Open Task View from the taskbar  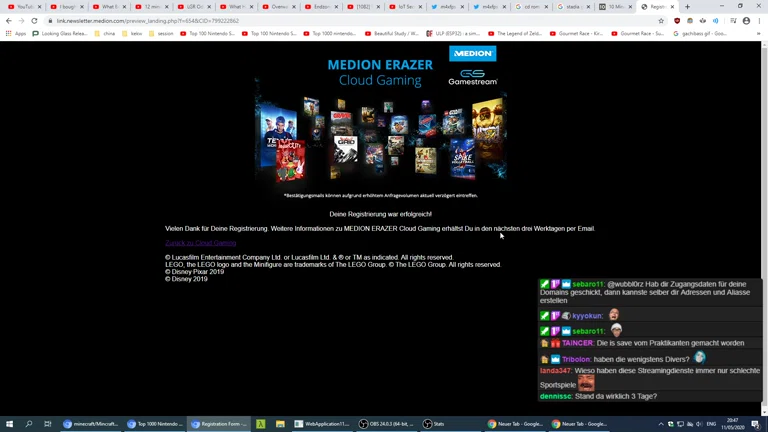pyautogui.click(x=48, y=424)
